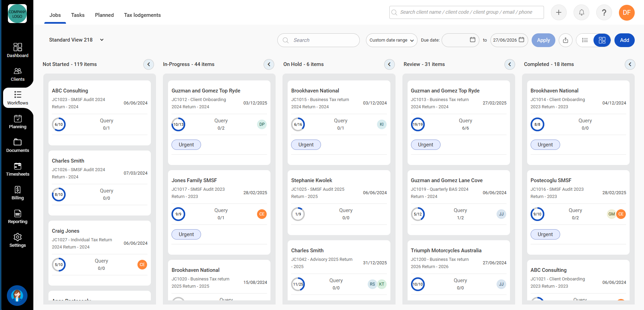The width and height of the screenshot is (644, 310).
Task: Open the notifications bell
Action: point(581,13)
